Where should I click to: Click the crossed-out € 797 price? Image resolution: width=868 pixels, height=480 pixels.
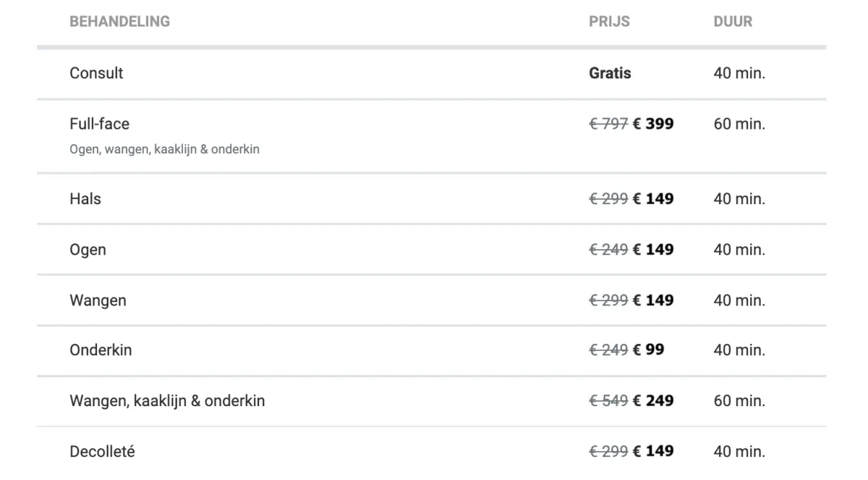pos(608,124)
